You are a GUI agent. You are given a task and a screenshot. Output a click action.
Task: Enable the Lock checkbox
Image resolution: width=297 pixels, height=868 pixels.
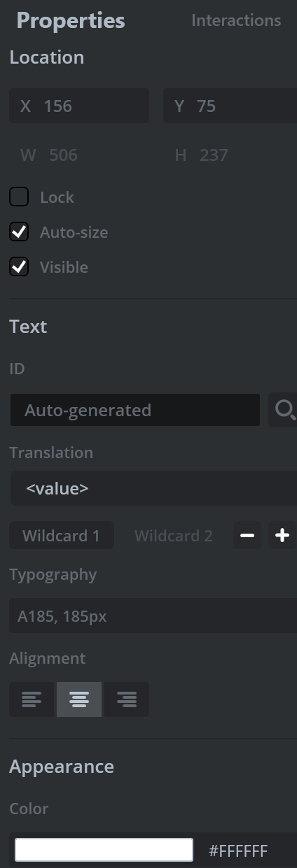point(19,197)
